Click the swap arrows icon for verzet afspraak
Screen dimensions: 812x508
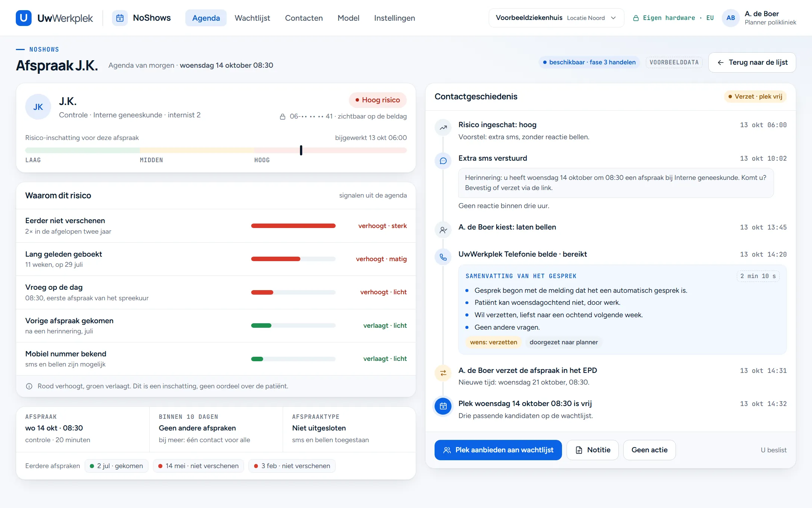443,373
